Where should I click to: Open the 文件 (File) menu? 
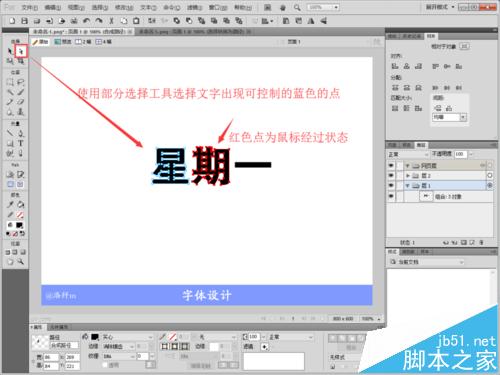coord(30,7)
